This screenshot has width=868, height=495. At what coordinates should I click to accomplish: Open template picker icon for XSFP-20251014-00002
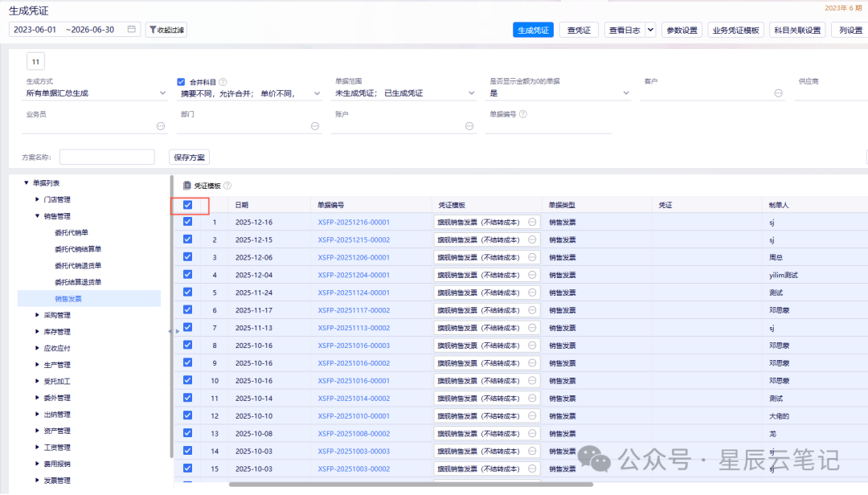(x=532, y=398)
